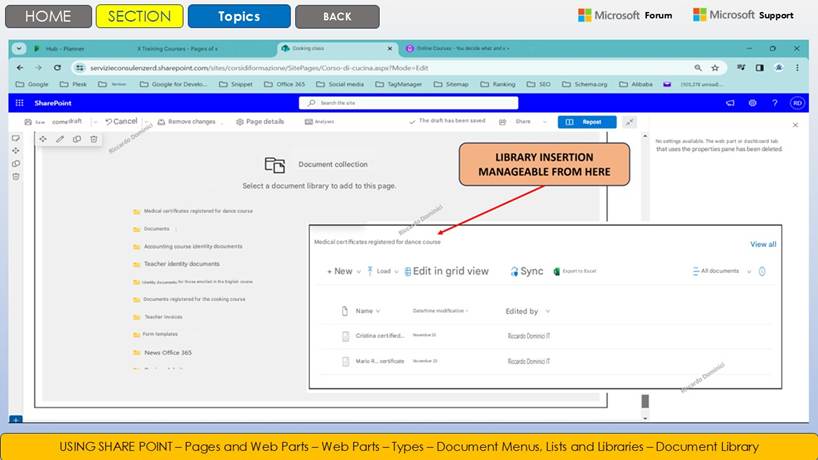Viewport: 818px width, 460px height.
Task: Open the Load dropdown
Action: (383, 271)
